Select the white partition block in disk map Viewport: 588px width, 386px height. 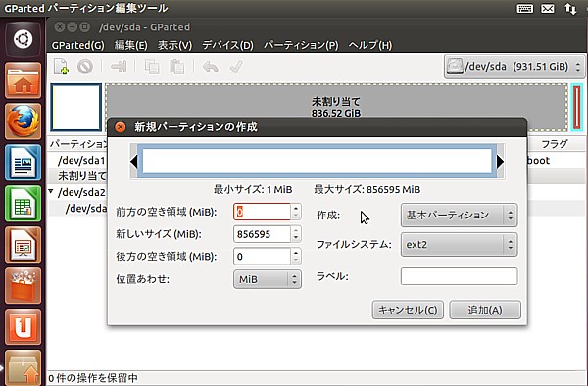pyautogui.click(x=76, y=108)
